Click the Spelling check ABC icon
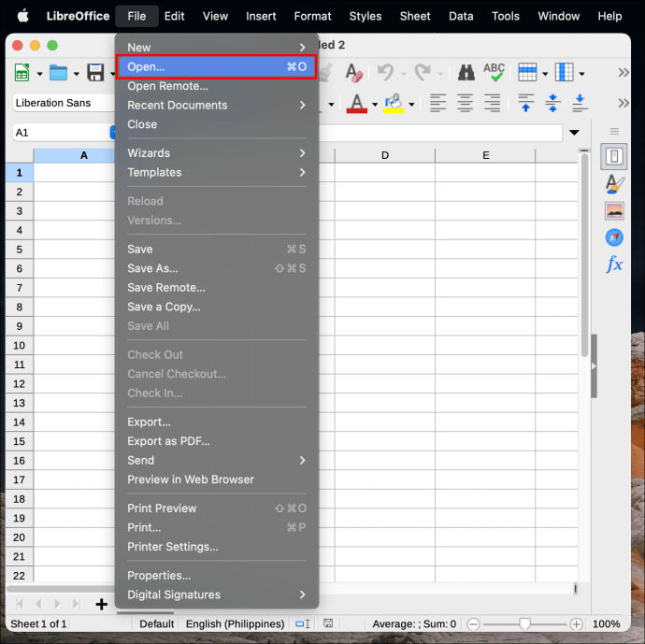 pos(494,72)
